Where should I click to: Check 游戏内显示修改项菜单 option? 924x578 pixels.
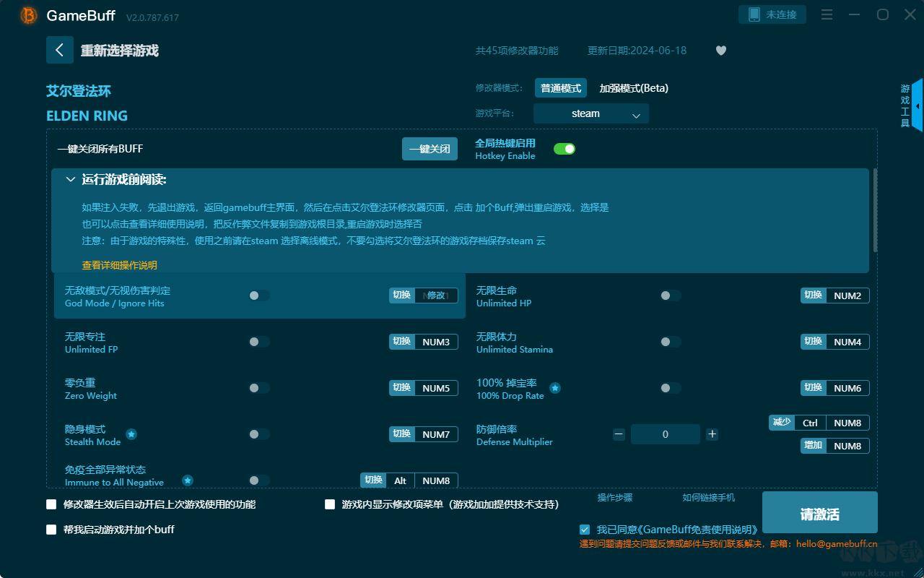click(330, 504)
